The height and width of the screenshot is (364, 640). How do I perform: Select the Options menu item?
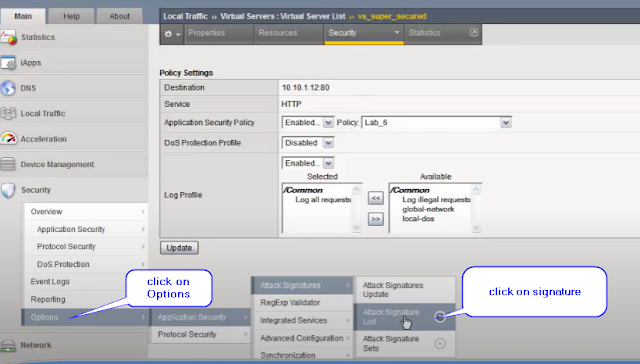pyautogui.click(x=85, y=317)
